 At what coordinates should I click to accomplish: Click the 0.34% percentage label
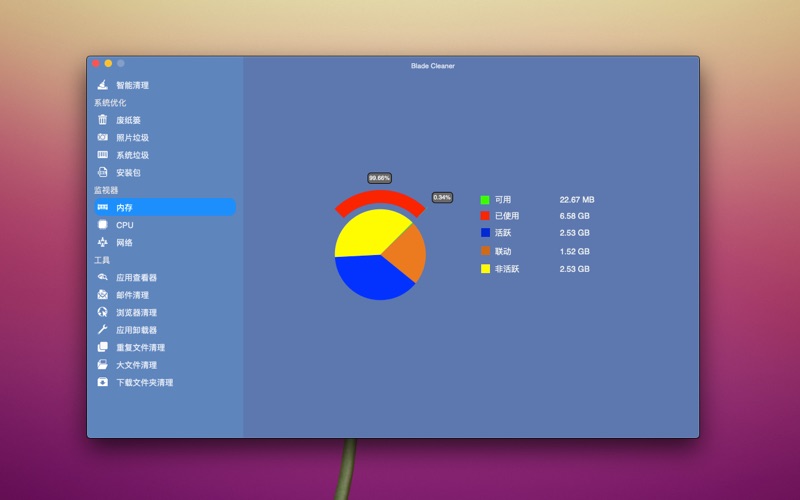442,197
